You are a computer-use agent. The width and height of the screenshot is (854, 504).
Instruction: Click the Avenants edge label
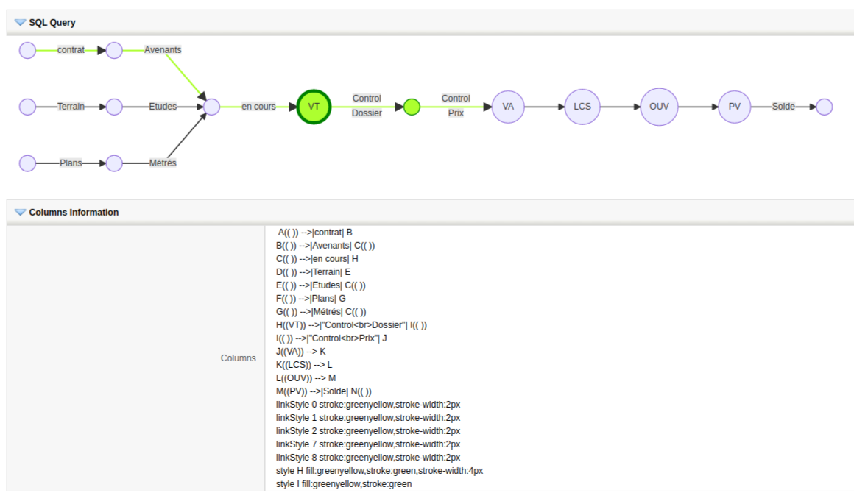[x=163, y=50]
